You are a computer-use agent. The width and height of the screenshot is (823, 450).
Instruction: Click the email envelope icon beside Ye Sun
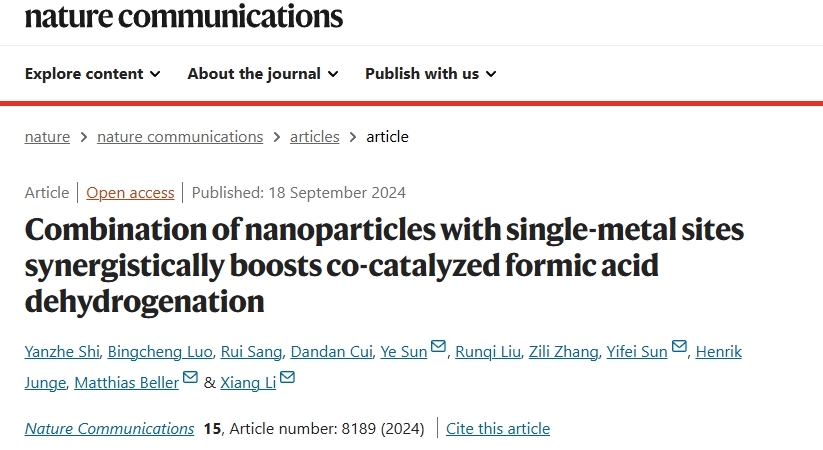pos(438,346)
